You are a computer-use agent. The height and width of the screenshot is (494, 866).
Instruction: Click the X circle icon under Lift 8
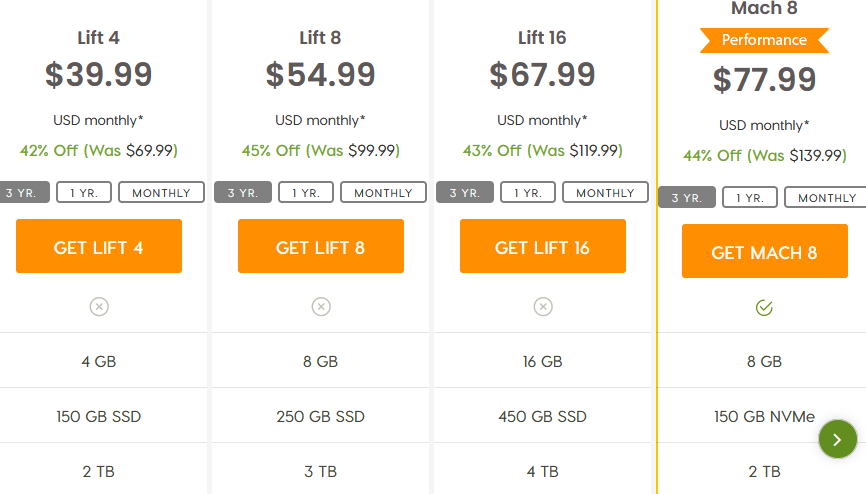(321, 307)
